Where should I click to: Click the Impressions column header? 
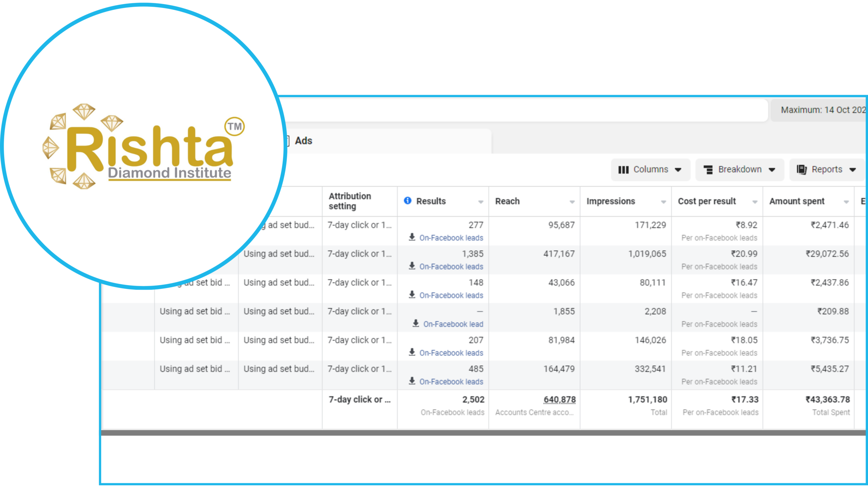(x=611, y=201)
